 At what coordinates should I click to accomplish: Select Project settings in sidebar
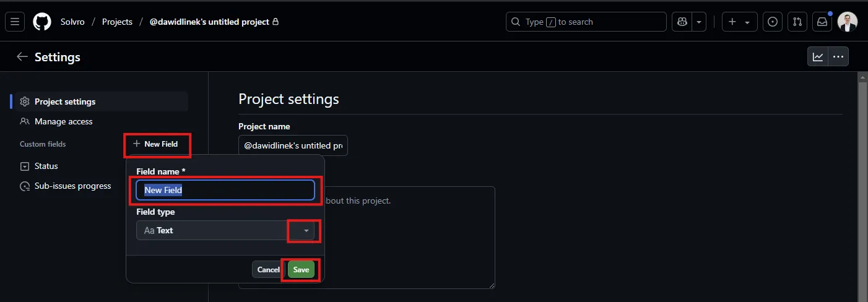pos(64,101)
